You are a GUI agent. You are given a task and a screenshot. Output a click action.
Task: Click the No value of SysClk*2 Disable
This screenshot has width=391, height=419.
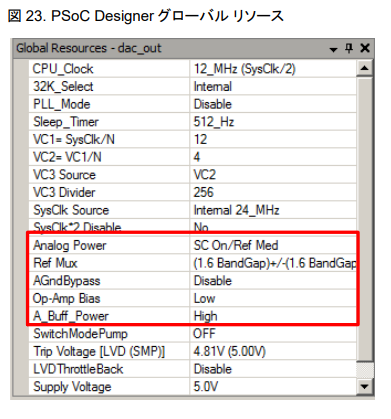click(201, 227)
